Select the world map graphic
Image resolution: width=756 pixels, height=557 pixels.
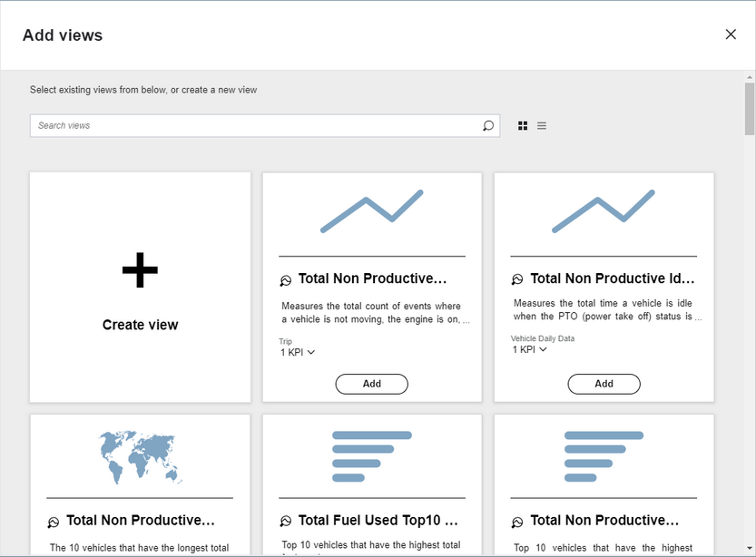coord(141,457)
